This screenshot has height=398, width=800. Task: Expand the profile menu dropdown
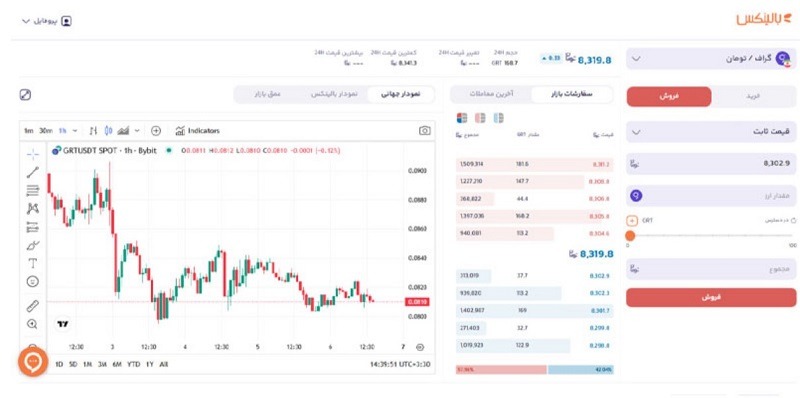click(x=46, y=21)
